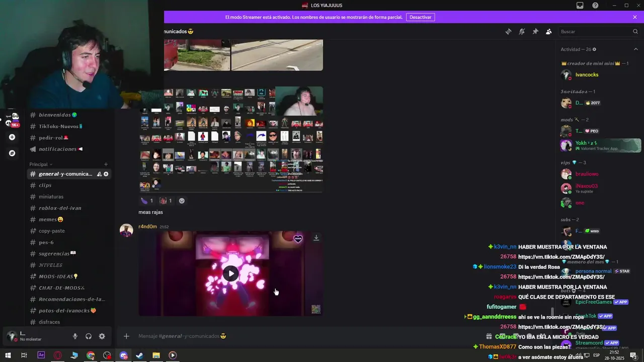Image resolution: width=644 pixels, height=362 pixels.
Task: Click r4nd0m username in chat
Action: pyautogui.click(x=148, y=227)
